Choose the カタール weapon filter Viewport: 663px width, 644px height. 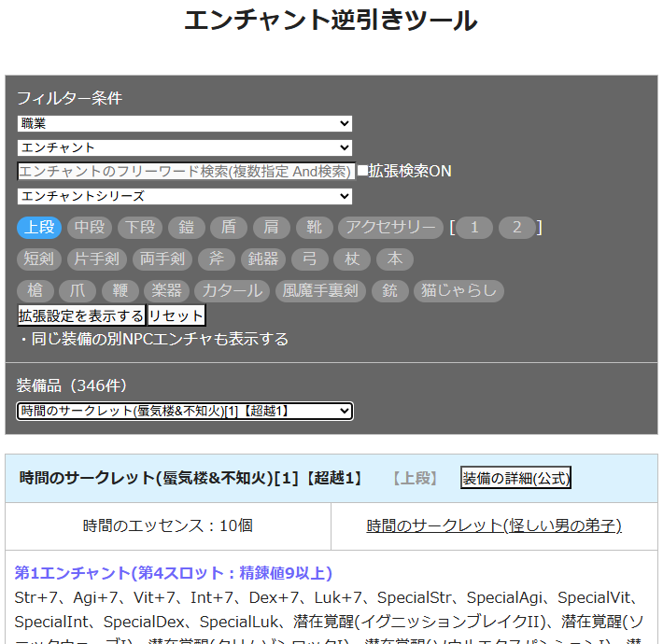233,291
